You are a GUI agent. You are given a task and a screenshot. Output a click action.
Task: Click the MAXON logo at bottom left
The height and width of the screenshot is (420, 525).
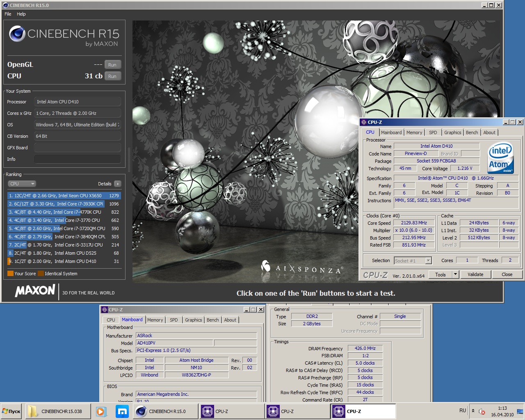tap(35, 290)
